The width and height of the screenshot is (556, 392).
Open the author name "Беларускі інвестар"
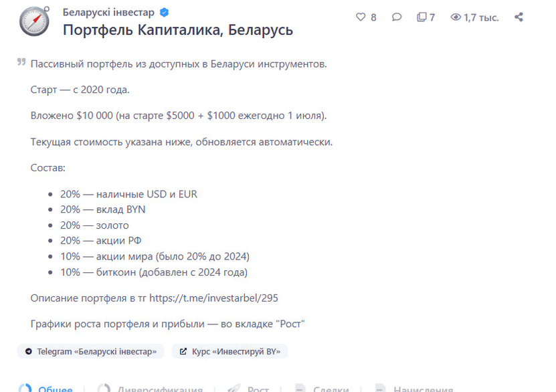[108, 13]
